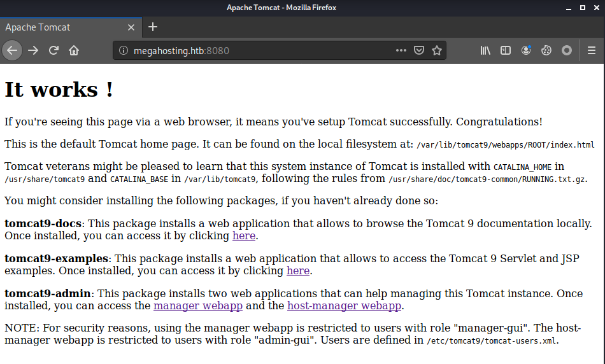Click the bold tomcat9-admin package name
The width and height of the screenshot is (605, 364).
48,294
